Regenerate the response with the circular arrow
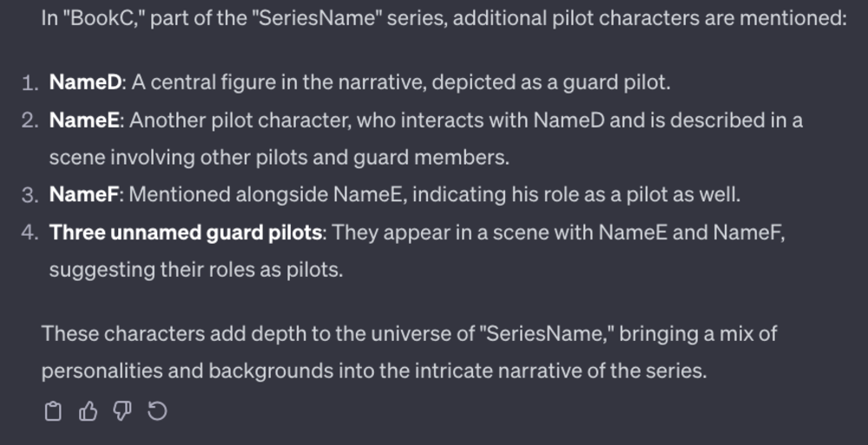The image size is (868, 445). [x=157, y=411]
